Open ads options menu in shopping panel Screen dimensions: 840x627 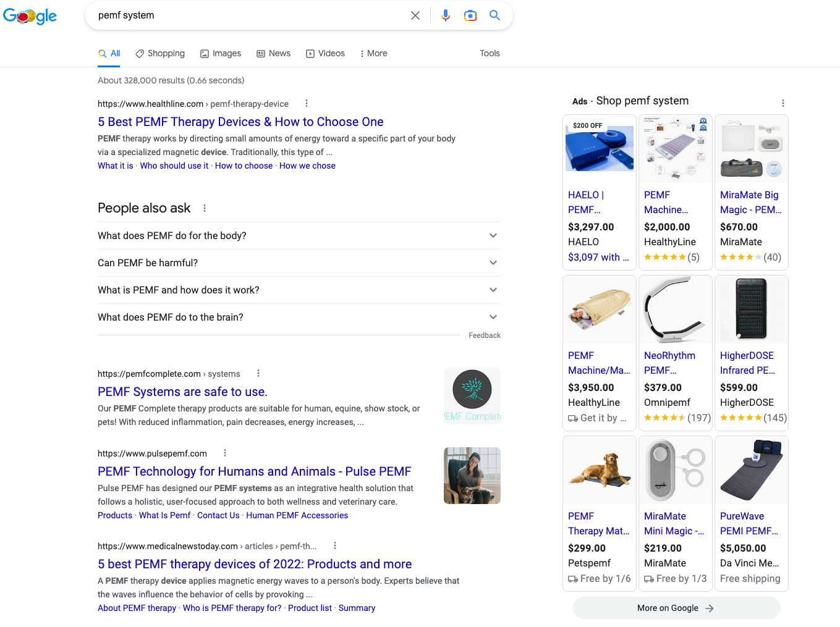783,103
